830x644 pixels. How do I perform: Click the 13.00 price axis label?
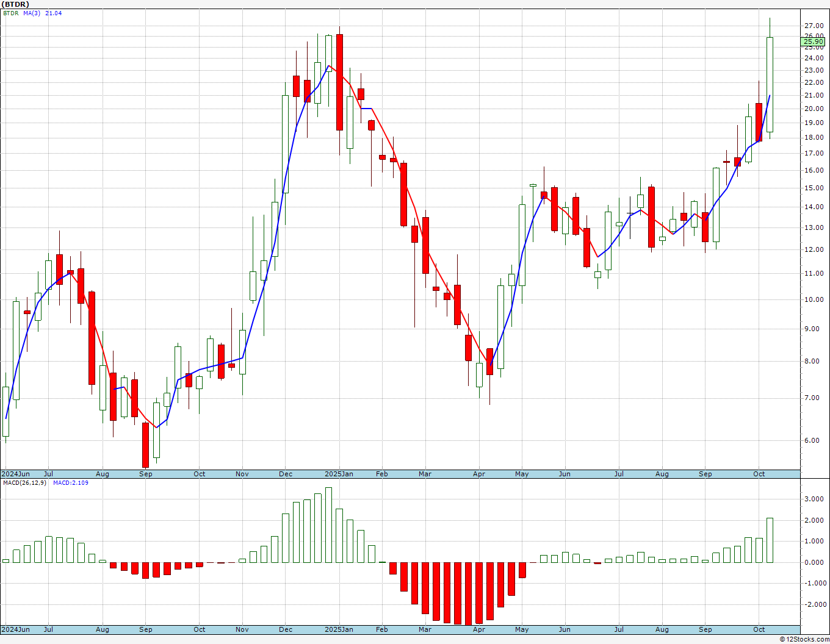coord(814,228)
